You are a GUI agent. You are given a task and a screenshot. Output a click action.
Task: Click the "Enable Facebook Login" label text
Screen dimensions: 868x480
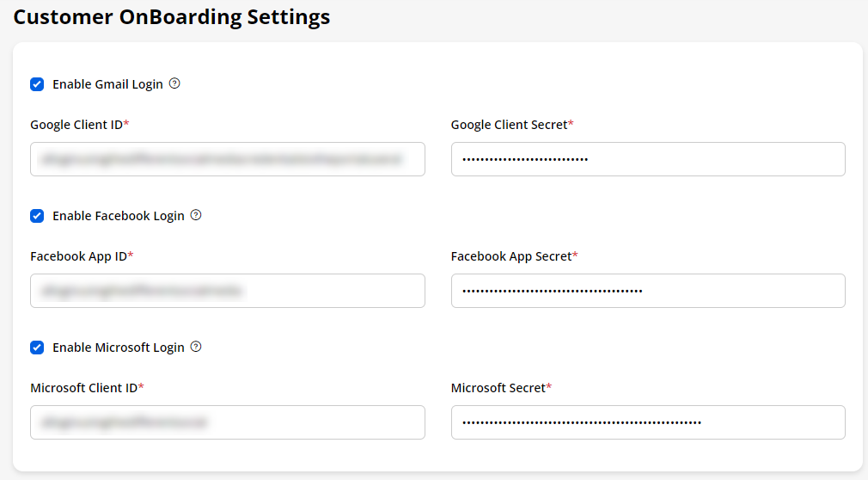(x=119, y=216)
